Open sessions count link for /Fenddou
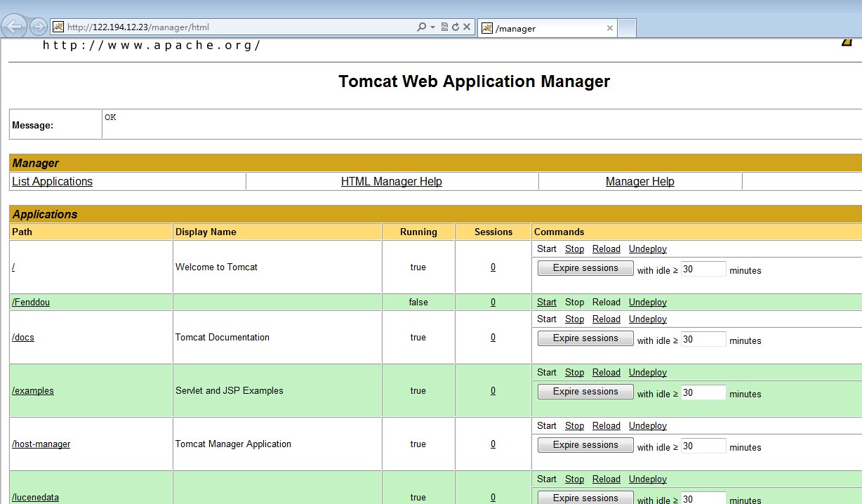This screenshot has width=862, height=504. 493,302
